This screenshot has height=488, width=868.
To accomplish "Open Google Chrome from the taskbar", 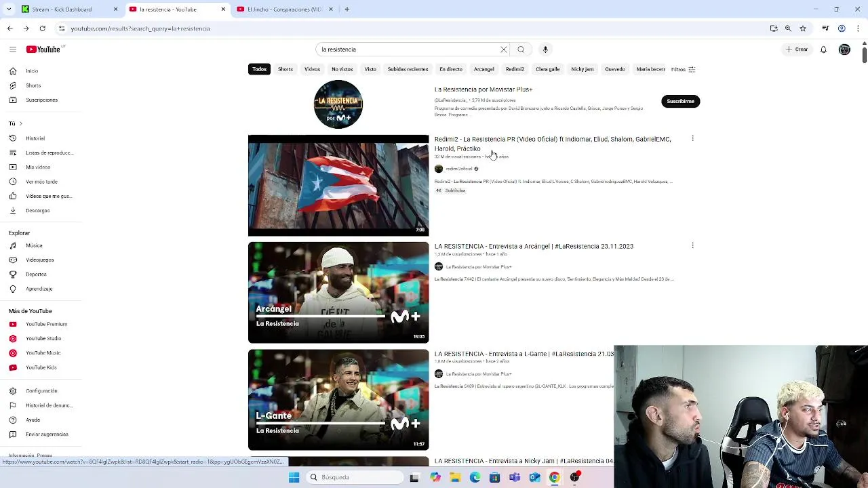I will tap(555, 477).
